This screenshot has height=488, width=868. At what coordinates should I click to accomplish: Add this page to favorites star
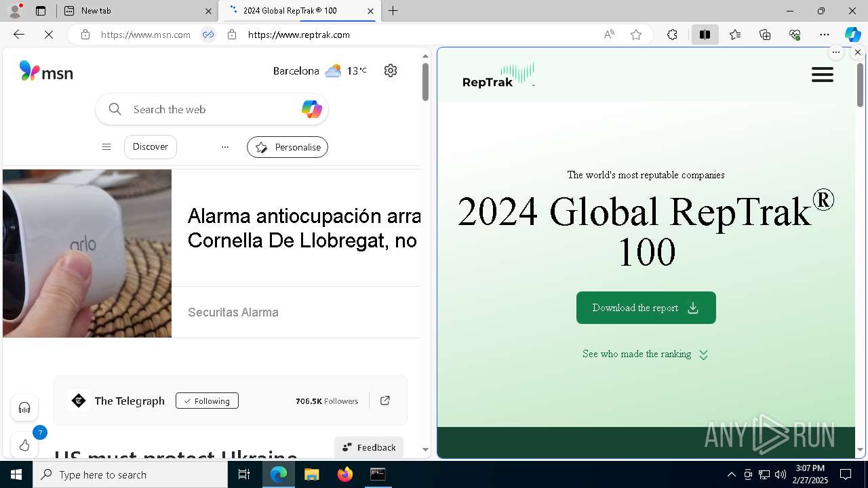coord(636,35)
